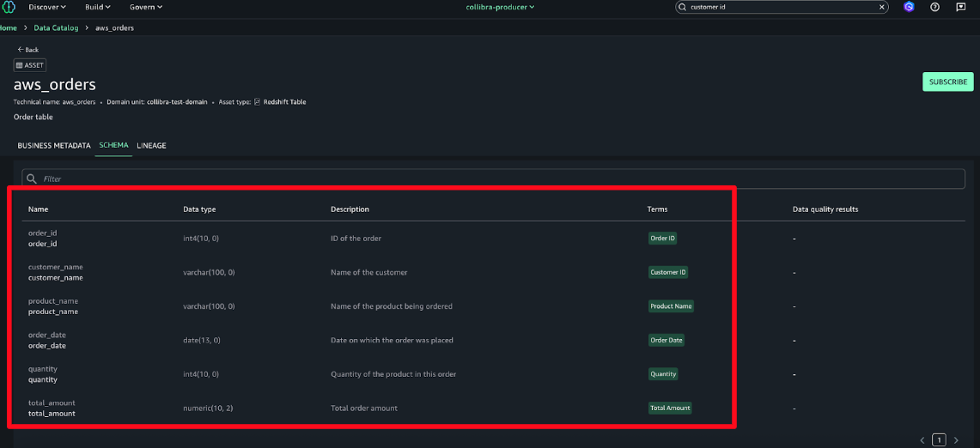Click description 'Name of the customer'

[x=368, y=272]
